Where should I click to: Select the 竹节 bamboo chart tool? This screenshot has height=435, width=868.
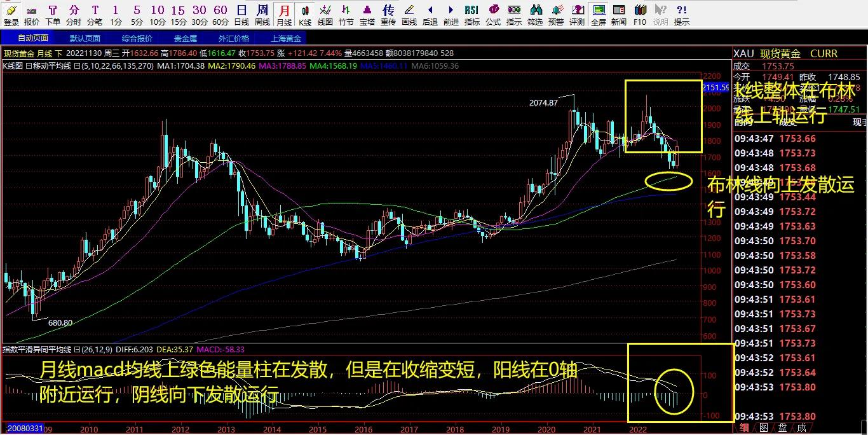pos(347,13)
